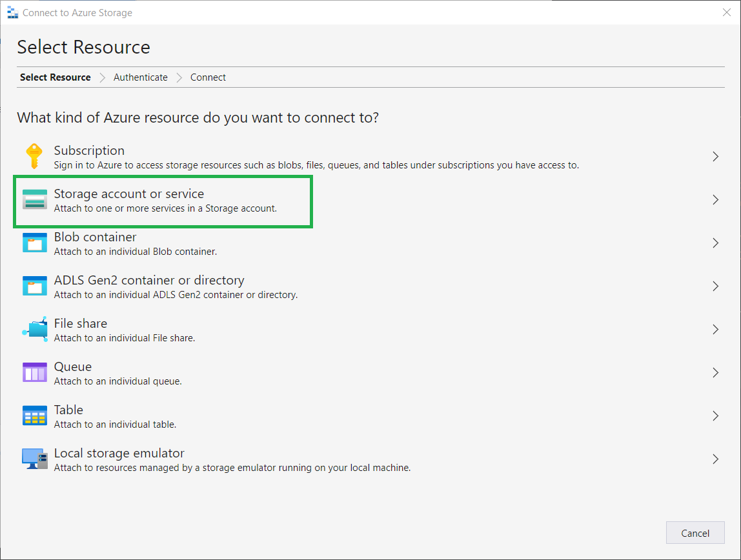Viewport: 741px width, 560px height.
Task: Choose the Local storage emulator title
Action: (x=119, y=454)
